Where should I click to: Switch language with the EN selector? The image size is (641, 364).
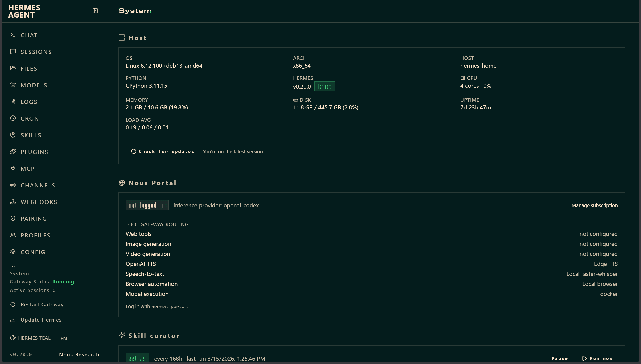(64, 338)
